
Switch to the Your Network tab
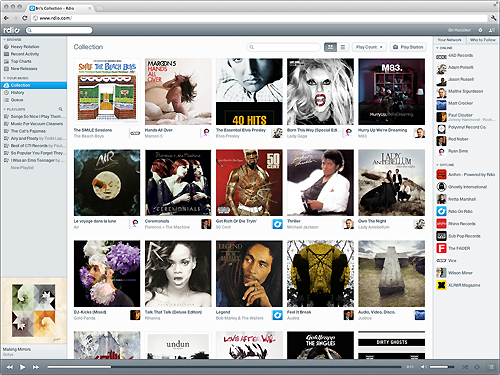coord(449,40)
